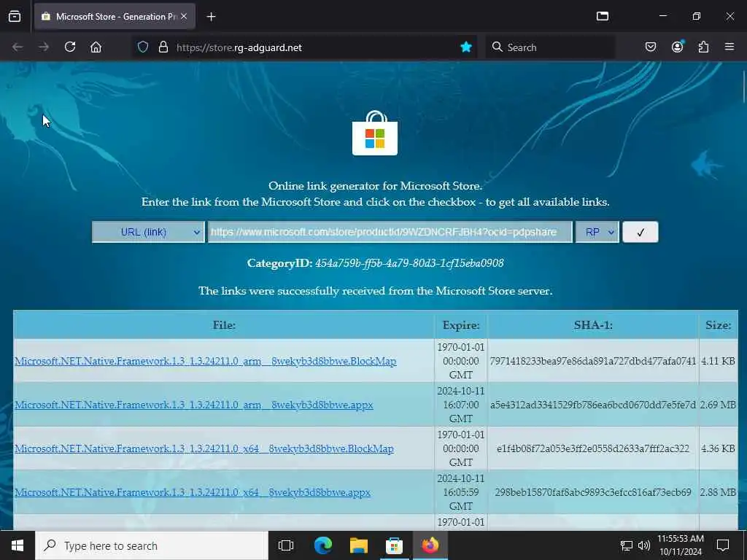Open tracking protection shield icon
Viewport: 747px width, 560px height.
(x=143, y=47)
